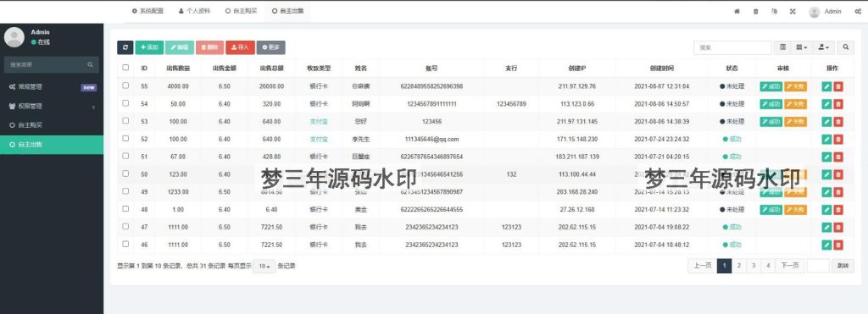Check the checkbox for row ID 55
This screenshot has height=314, width=868.
coord(125,85)
